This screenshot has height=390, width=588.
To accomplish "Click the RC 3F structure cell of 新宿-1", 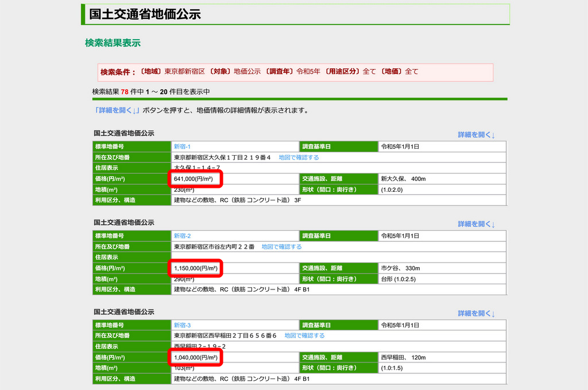I will pyautogui.click(x=339, y=200).
